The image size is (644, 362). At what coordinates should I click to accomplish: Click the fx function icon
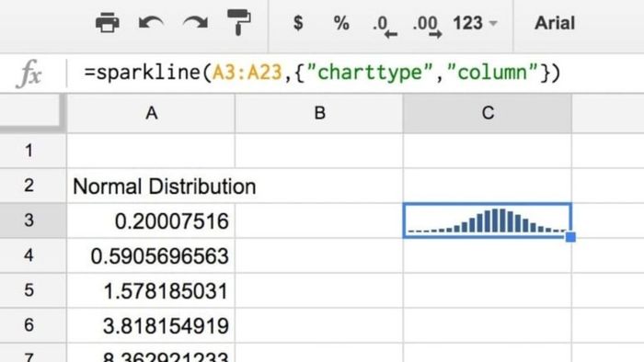coord(29,74)
